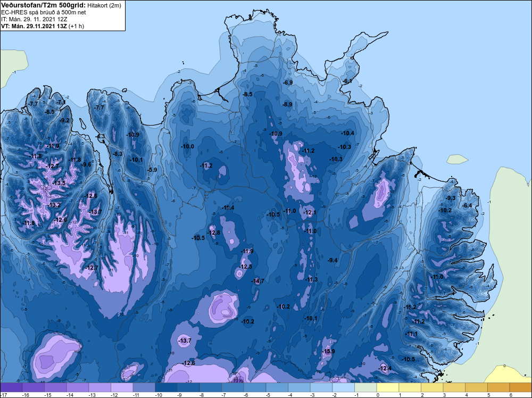Click the -7.1 temperature label
The height and width of the screenshot is (398, 532).
[61, 102]
